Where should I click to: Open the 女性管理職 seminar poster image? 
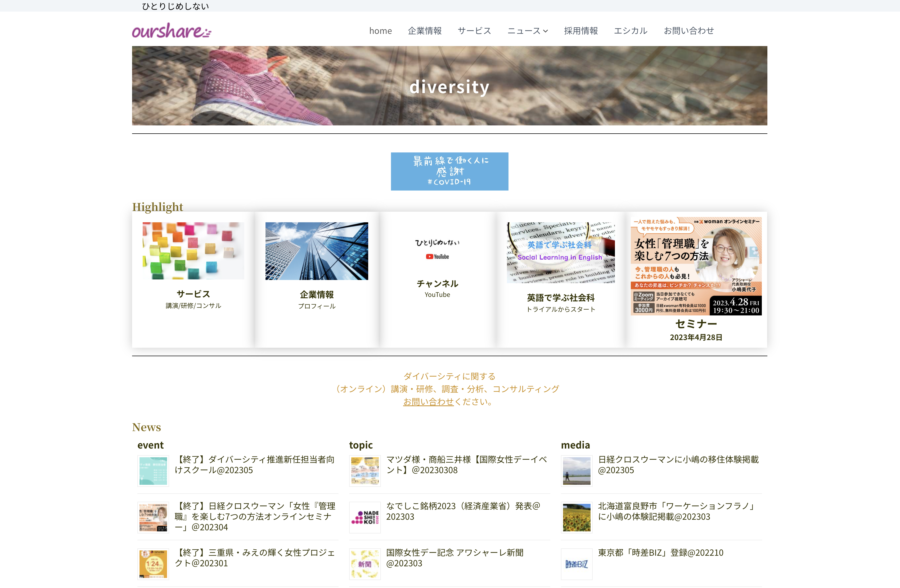[x=696, y=266]
